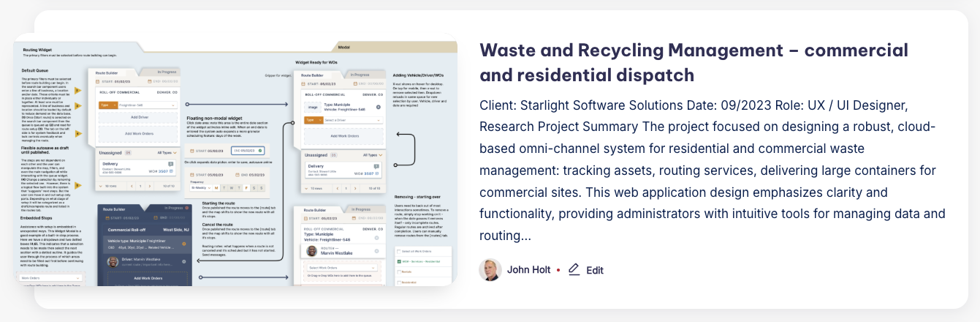Click the Edit text link
Screen dimensions: 980x322
[595, 270]
